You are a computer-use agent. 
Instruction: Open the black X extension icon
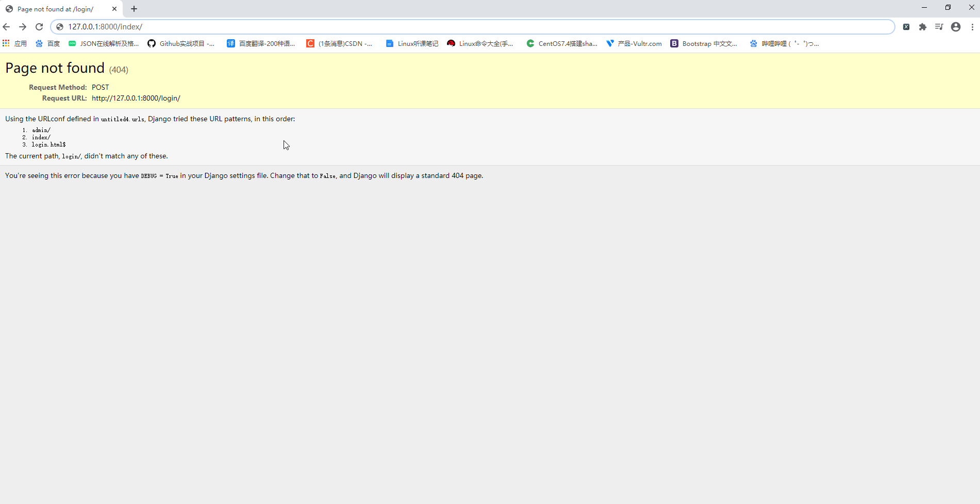[906, 27]
